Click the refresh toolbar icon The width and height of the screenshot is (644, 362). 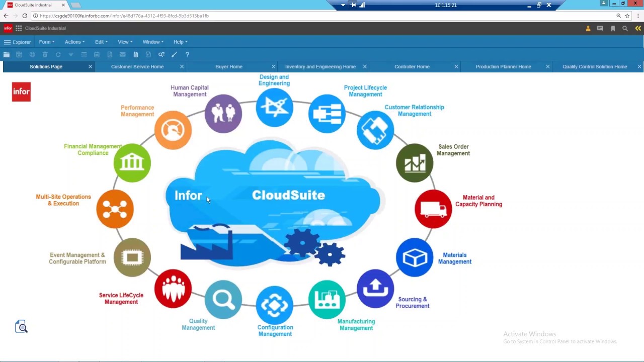click(58, 54)
